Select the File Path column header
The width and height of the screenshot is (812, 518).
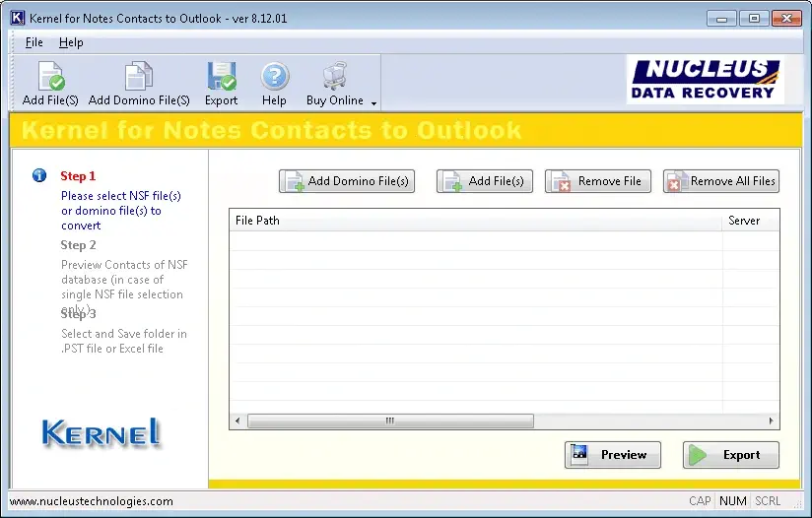pyautogui.click(x=475, y=221)
